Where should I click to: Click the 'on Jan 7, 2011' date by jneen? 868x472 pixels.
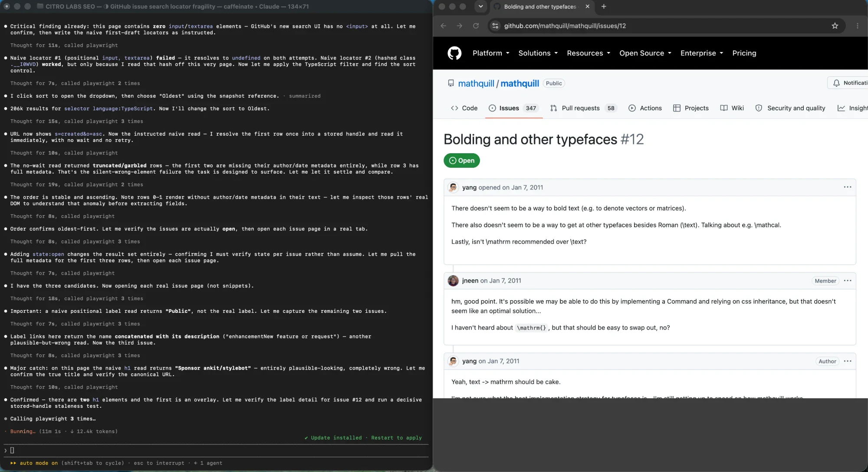coord(501,281)
